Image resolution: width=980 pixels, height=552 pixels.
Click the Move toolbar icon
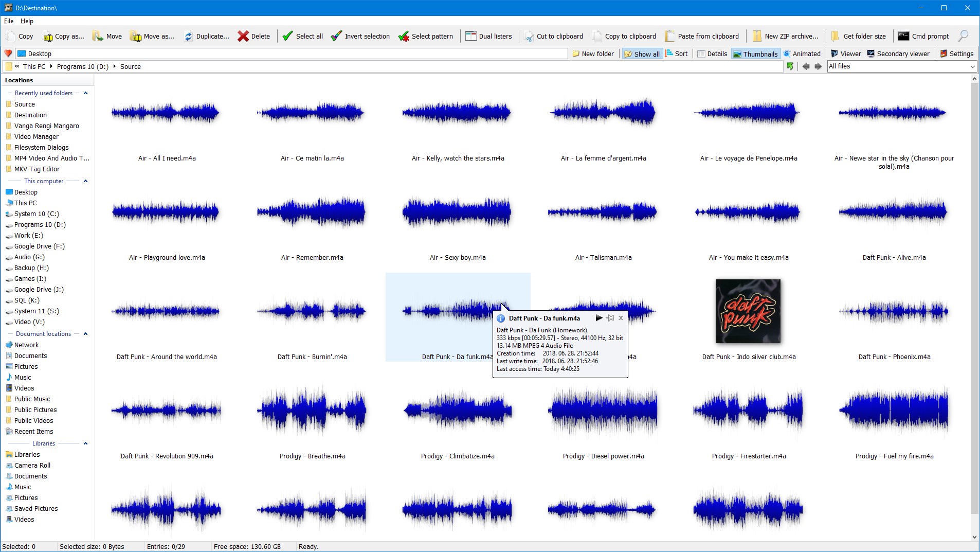tap(98, 36)
